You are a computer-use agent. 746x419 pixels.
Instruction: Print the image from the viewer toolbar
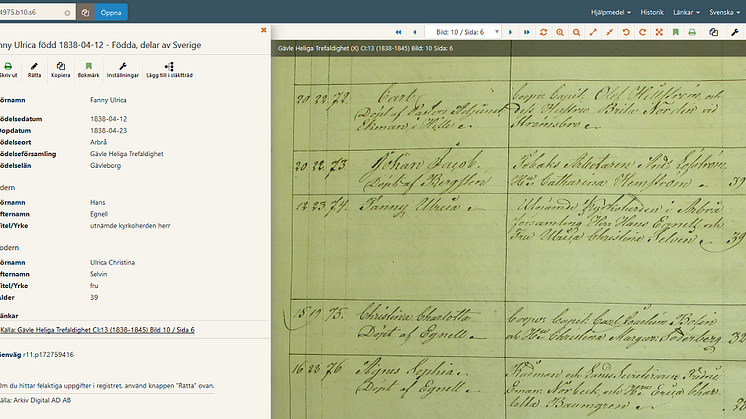(x=692, y=32)
